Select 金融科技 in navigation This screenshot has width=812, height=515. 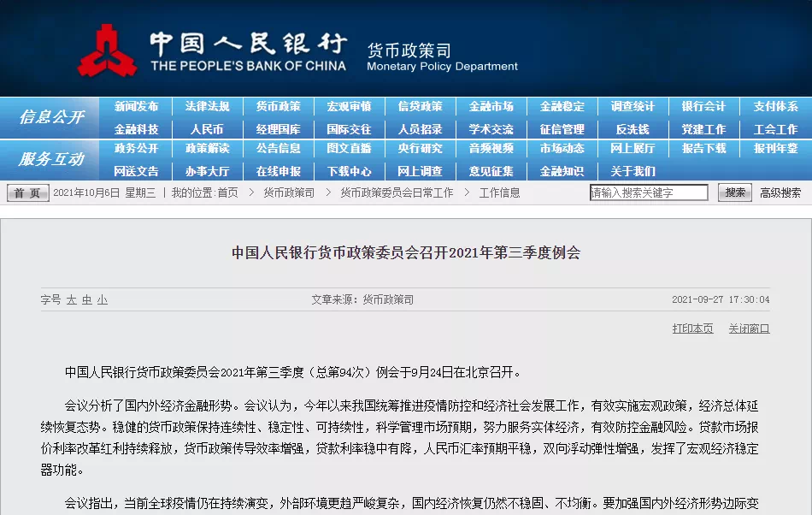tap(136, 129)
